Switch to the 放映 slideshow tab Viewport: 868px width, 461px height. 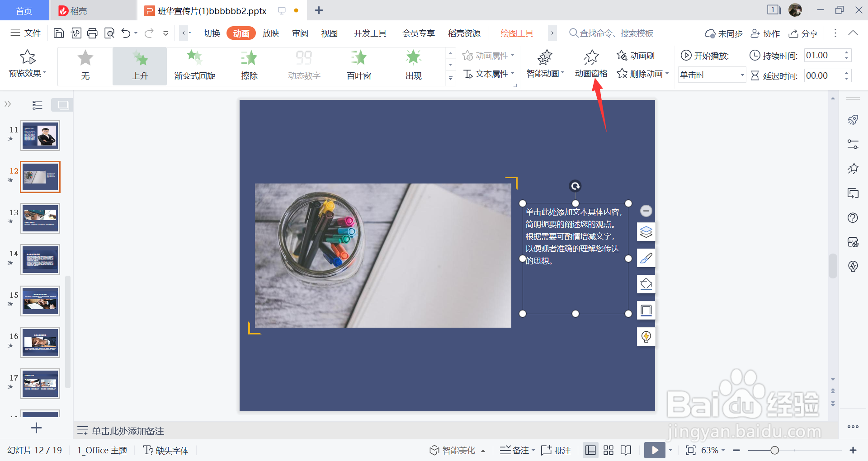click(x=271, y=33)
